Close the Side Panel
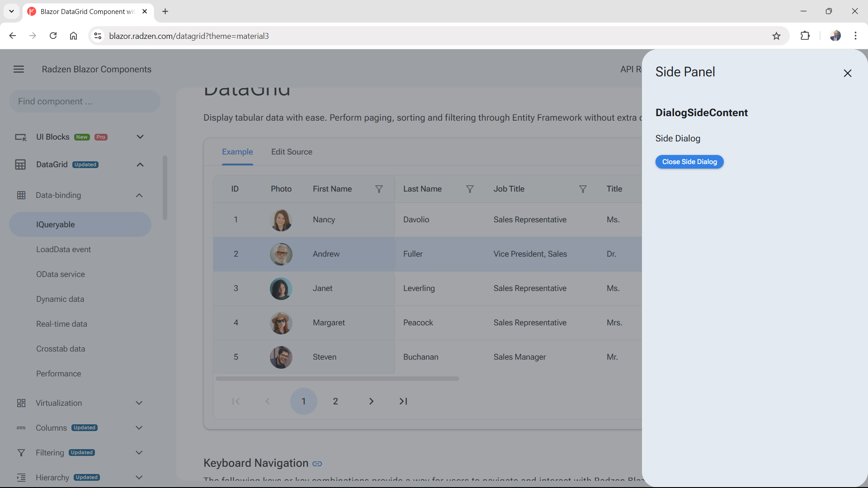The height and width of the screenshot is (488, 868). click(848, 73)
